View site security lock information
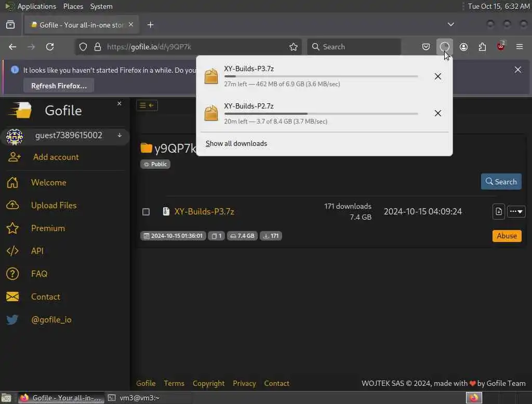The height and width of the screenshot is (404, 532). pyautogui.click(x=98, y=47)
